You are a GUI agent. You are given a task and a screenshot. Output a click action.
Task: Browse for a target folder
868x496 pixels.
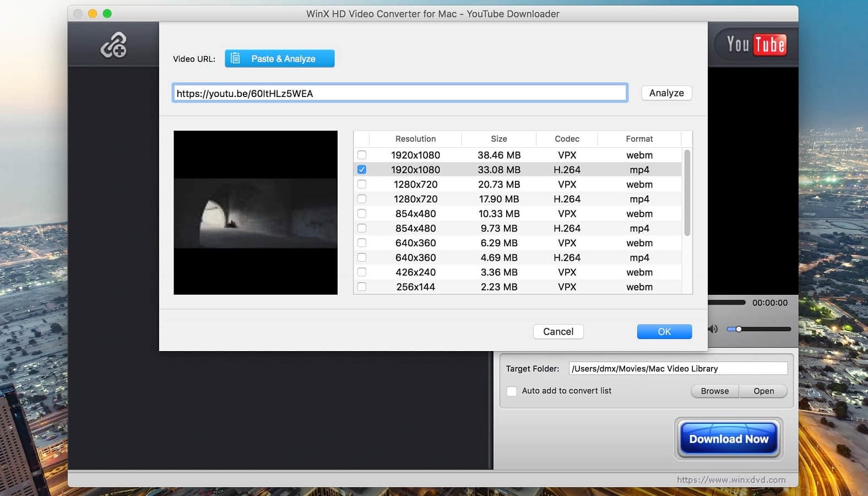(714, 391)
